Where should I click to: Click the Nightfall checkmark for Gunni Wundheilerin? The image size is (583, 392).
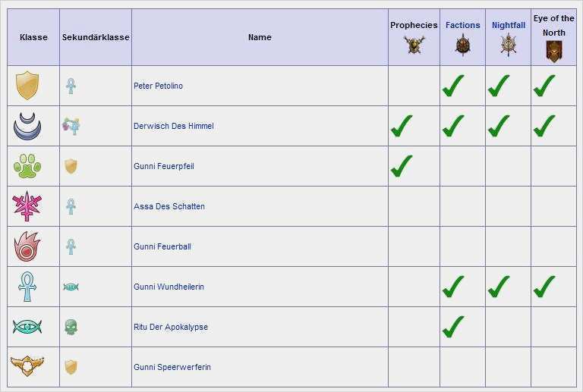pos(498,287)
